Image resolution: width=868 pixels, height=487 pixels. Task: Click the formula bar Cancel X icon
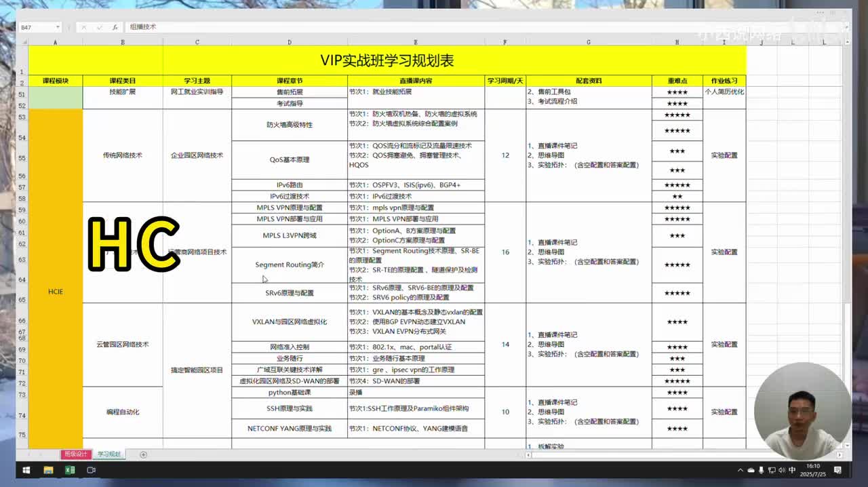click(83, 27)
